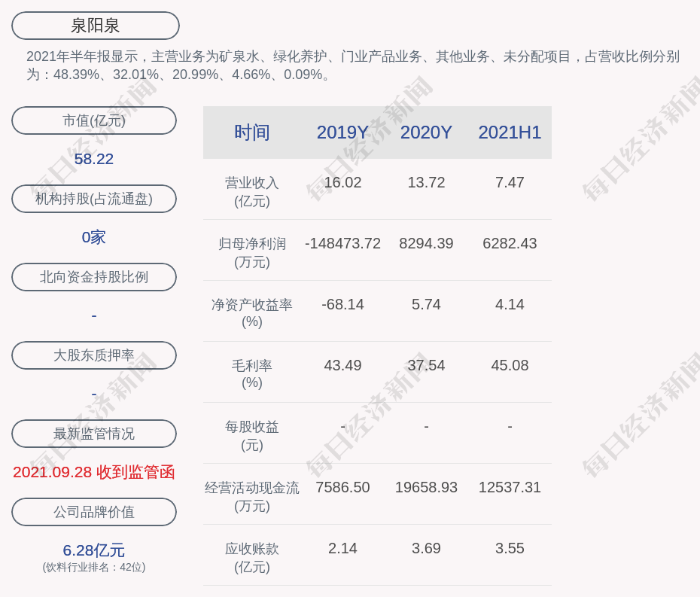Click the gross margin value 37.54
700x597 pixels.
pos(426,366)
